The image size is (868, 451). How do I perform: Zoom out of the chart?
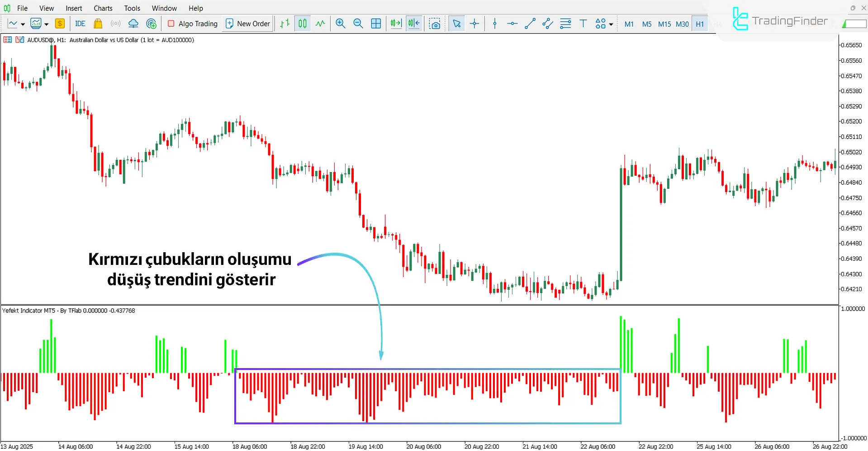click(358, 24)
